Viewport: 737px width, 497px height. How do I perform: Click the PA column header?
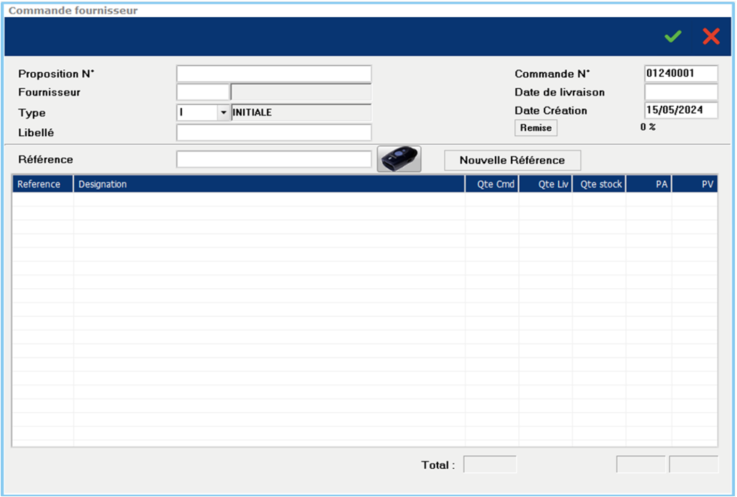pos(649,184)
